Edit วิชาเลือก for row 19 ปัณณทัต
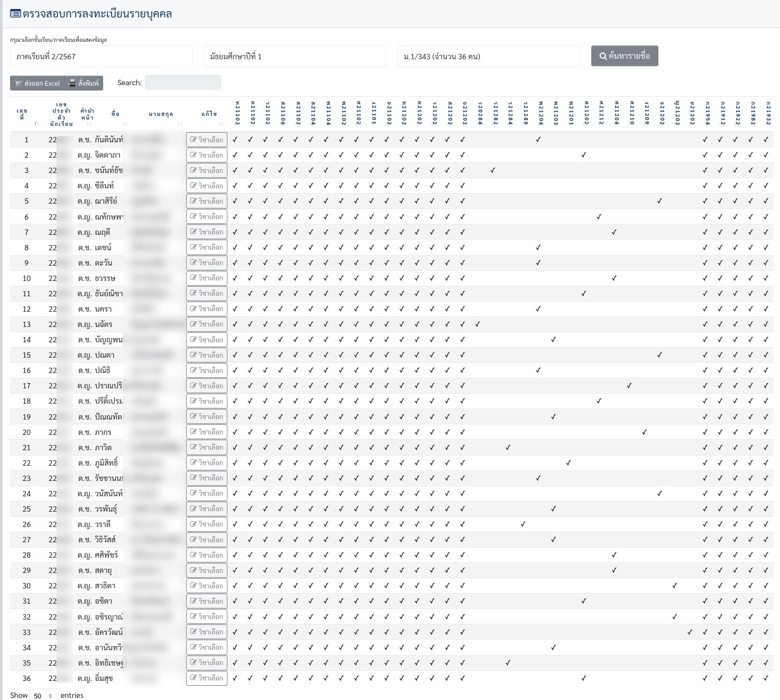780x700 pixels. coord(207,416)
